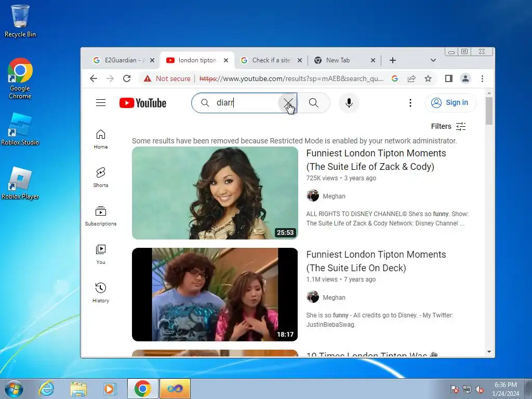Open Suite Life On Deck video thumbnail

point(215,295)
